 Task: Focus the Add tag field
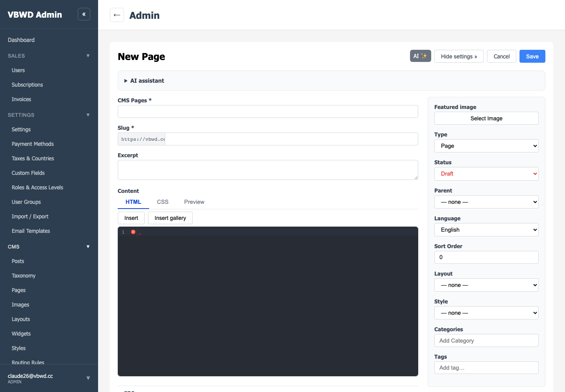487,368
